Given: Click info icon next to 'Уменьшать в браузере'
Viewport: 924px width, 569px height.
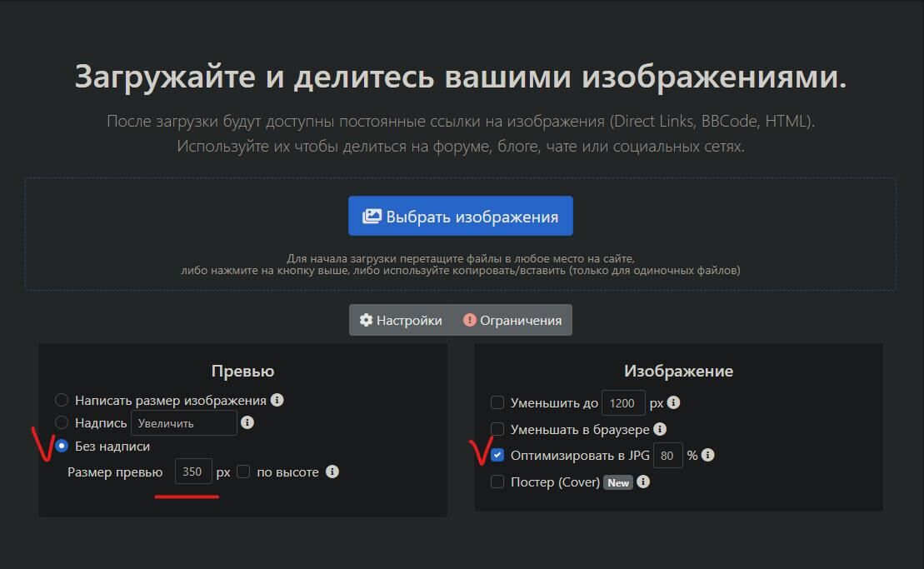Looking at the screenshot, I should pyautogui.click(x=660, y=429).
